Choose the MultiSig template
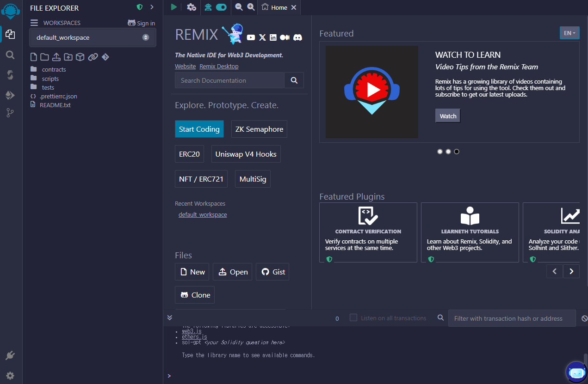The height and width of the screenshot is (384, 588). (253, 179)
